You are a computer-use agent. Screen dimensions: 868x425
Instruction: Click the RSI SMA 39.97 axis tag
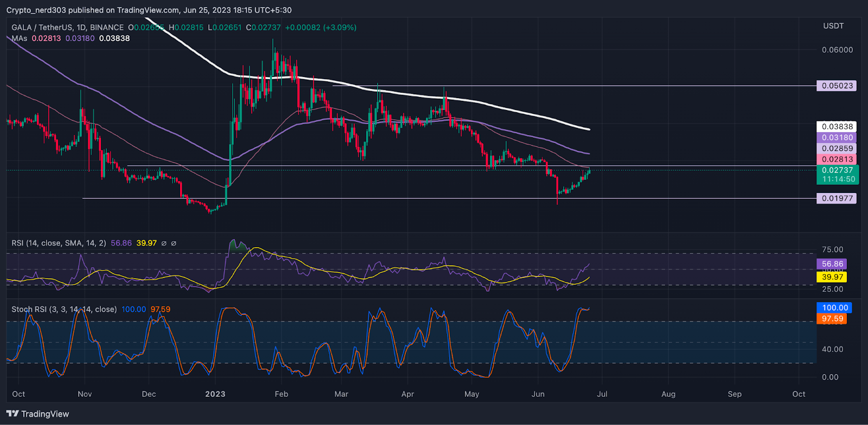click(x=832, y=277)
